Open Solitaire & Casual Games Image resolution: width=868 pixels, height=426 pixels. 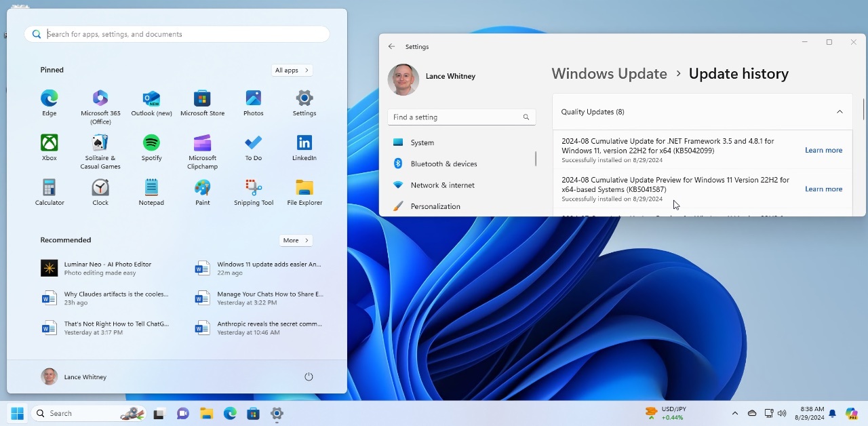tap(100, 143)
